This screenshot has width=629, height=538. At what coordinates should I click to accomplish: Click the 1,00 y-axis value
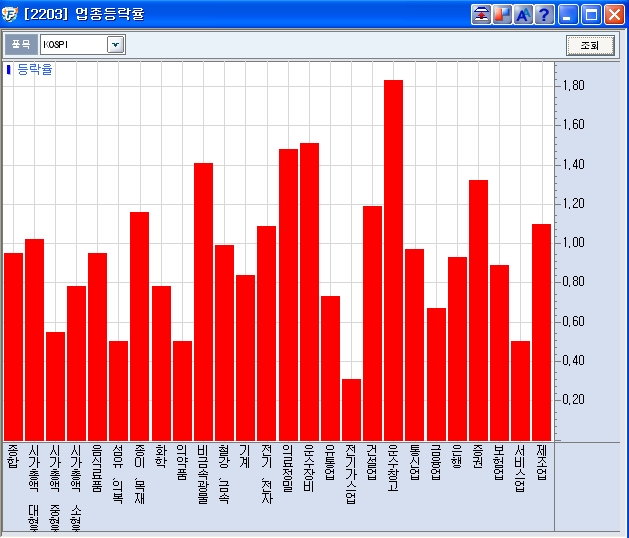click(x=574, y=243)
